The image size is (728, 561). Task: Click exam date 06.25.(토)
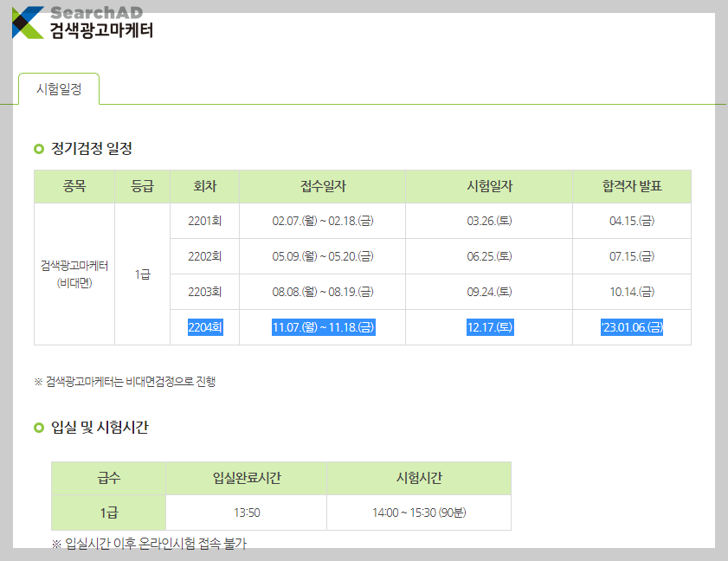click(x=489, y=256)
